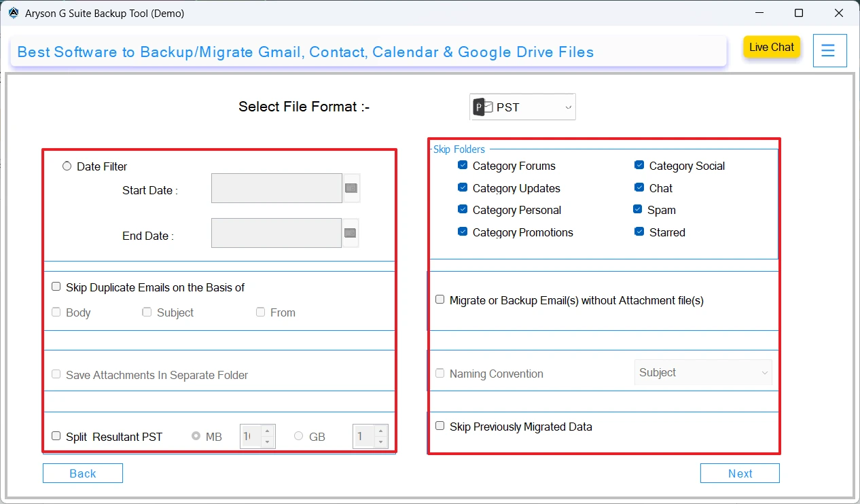Select the GB radio button
The height and width of the screenshot is (504, 860).
(298, 436)
